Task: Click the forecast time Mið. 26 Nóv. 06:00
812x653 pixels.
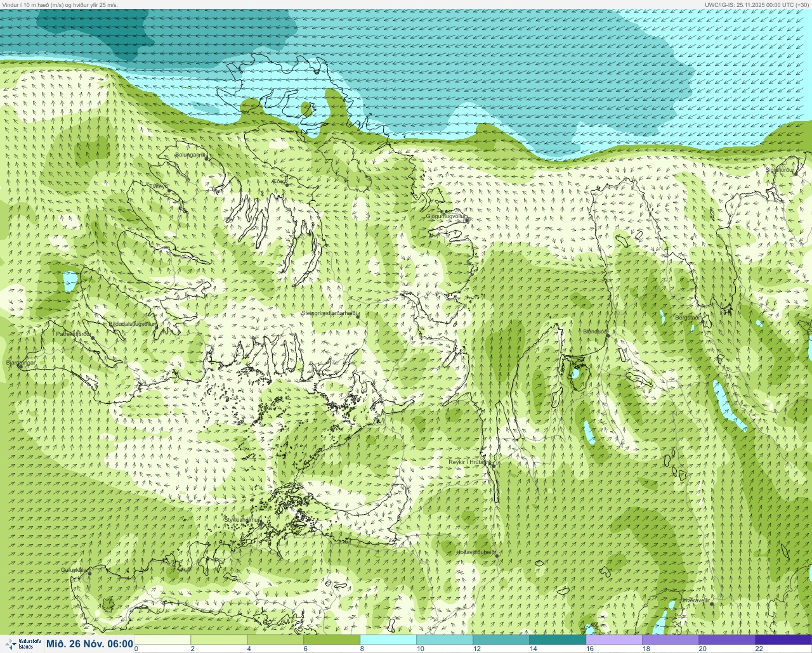Action: (89, 644)
